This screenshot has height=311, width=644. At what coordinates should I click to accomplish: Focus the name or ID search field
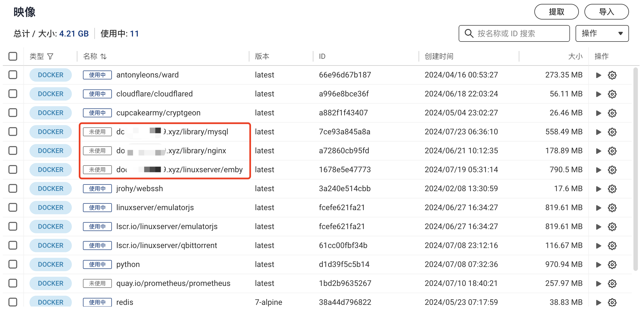(x=514, y=33)
